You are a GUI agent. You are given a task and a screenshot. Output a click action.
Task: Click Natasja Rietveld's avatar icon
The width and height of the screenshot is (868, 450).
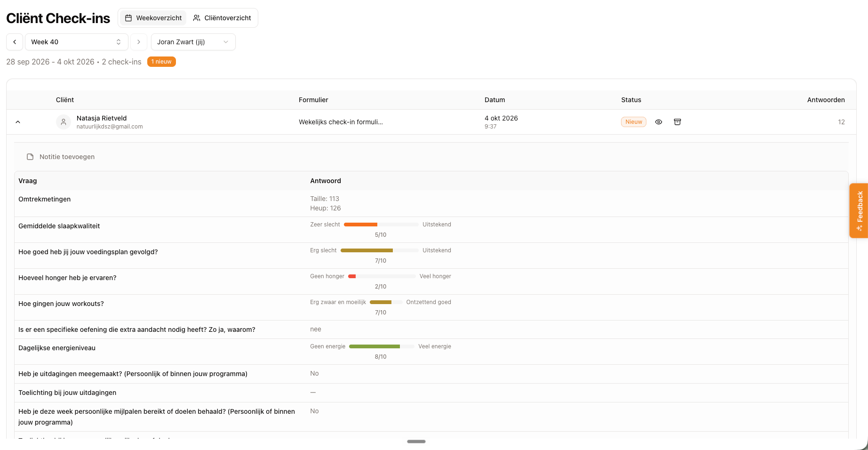point(64,122)
